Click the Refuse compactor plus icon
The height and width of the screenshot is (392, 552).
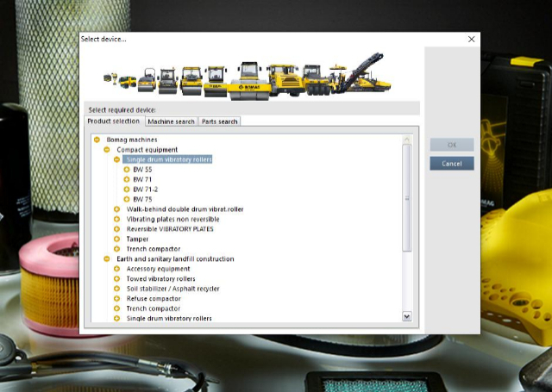coord(116,298)
